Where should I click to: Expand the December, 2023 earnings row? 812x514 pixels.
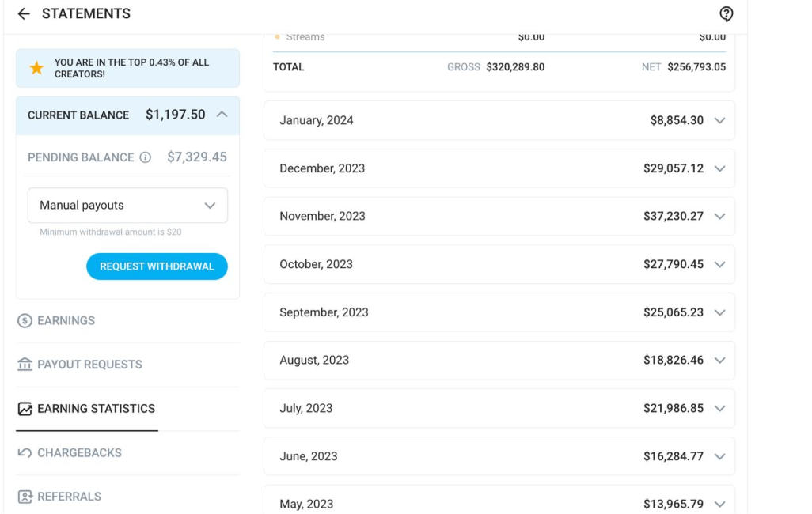[499, 168]
